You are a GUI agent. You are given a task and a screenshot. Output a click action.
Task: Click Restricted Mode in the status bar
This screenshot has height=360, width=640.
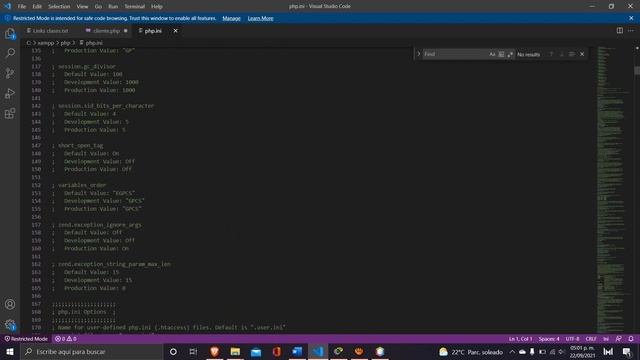click(26, 339)
